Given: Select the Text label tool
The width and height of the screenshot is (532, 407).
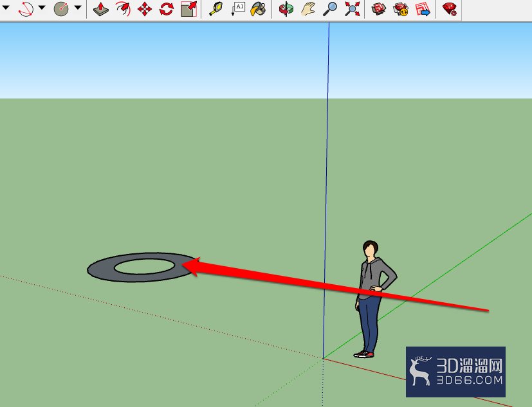Looking at the screenshot, I should tap(238, 9).
